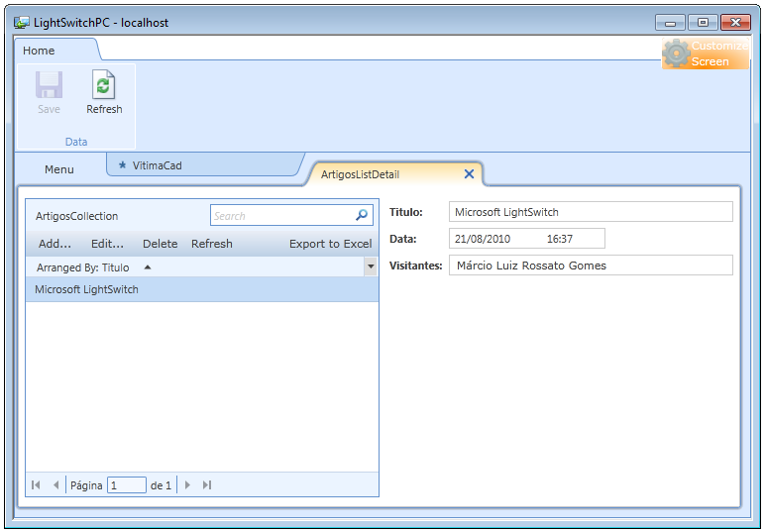This screenshot has height=532, width=765.
Task: Toggle sort direction arrow beside Titulo
Action: [148, 267]
